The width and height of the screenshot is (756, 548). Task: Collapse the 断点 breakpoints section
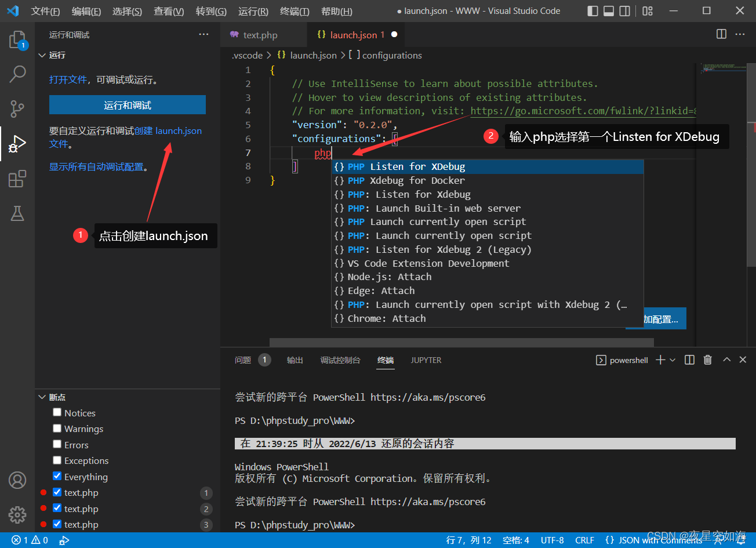pos(42,397)
